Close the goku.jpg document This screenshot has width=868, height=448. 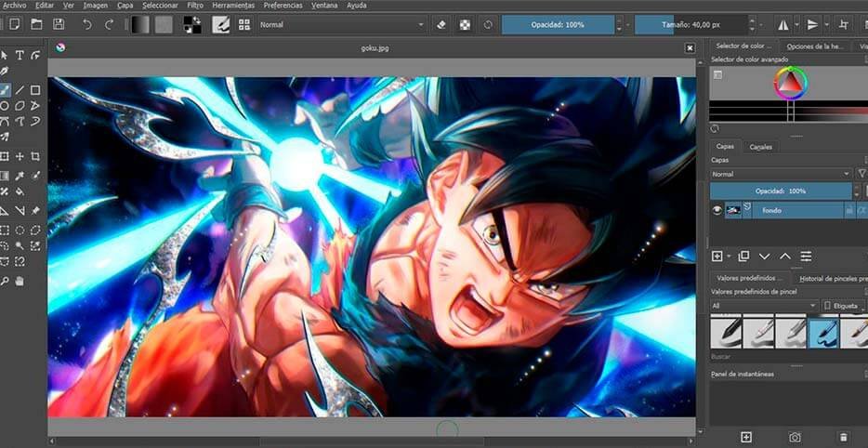coord(690,47)
